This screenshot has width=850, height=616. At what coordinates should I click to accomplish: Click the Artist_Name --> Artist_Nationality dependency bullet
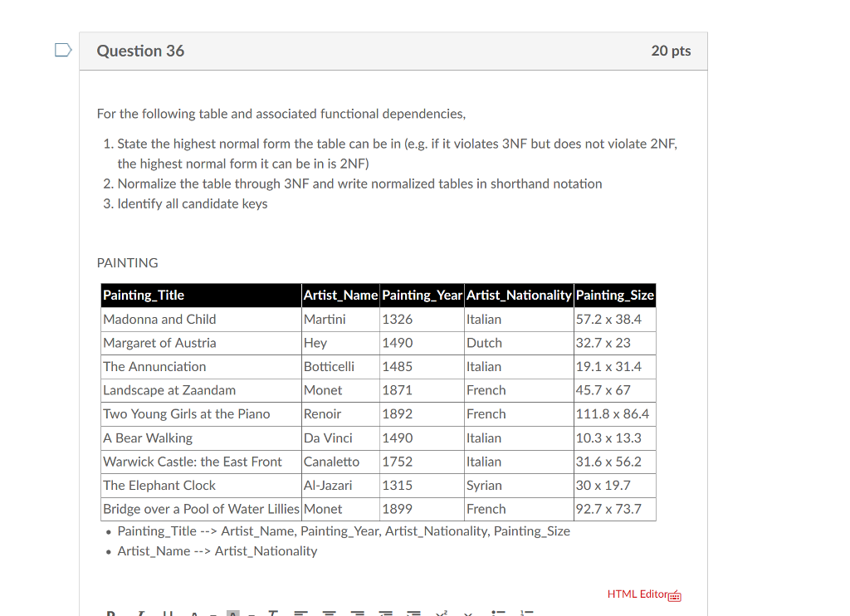pyautogui.click(x=217, y=551)
